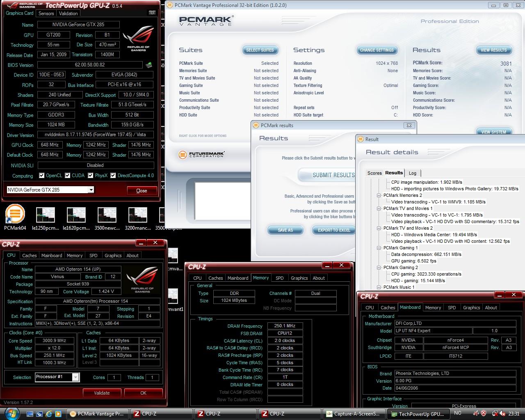Launch Windows Media Player from quick launch
This screenshot has width=525, height=420.
[x=58, y=414]
